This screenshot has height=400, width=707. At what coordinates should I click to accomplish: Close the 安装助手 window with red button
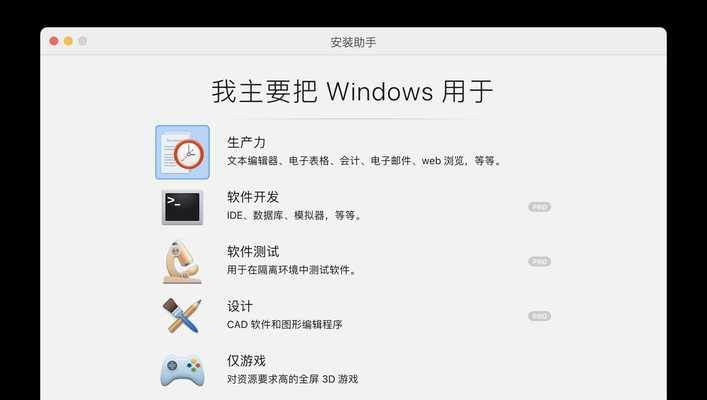pyautogui.click(x=54, y=41)
